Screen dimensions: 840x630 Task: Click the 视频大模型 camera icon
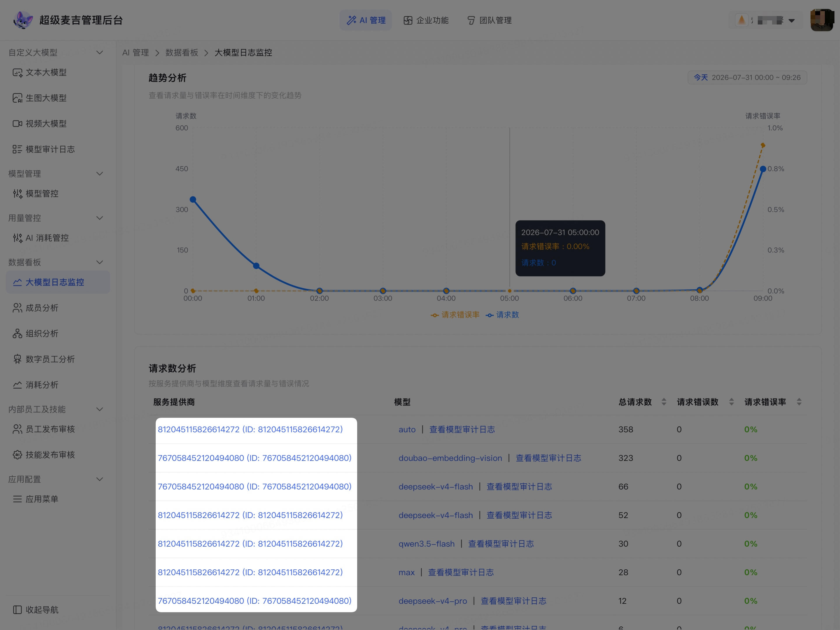(17, 124)
